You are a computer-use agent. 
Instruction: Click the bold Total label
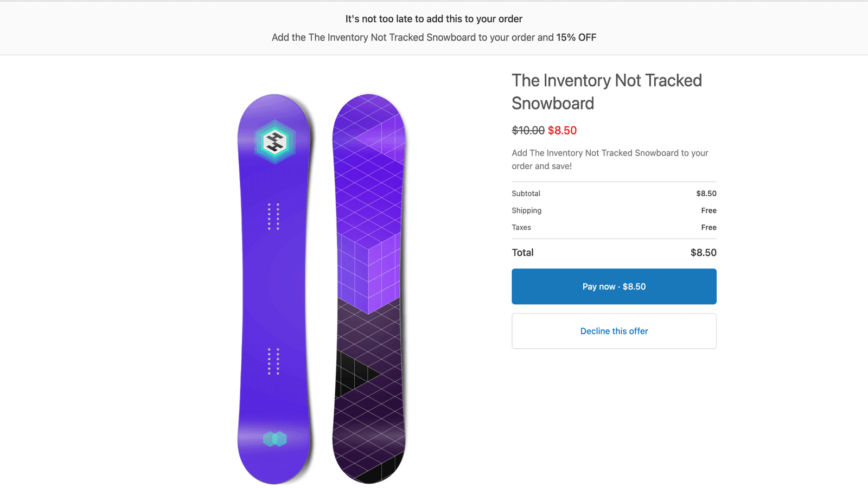pos(522,253)
